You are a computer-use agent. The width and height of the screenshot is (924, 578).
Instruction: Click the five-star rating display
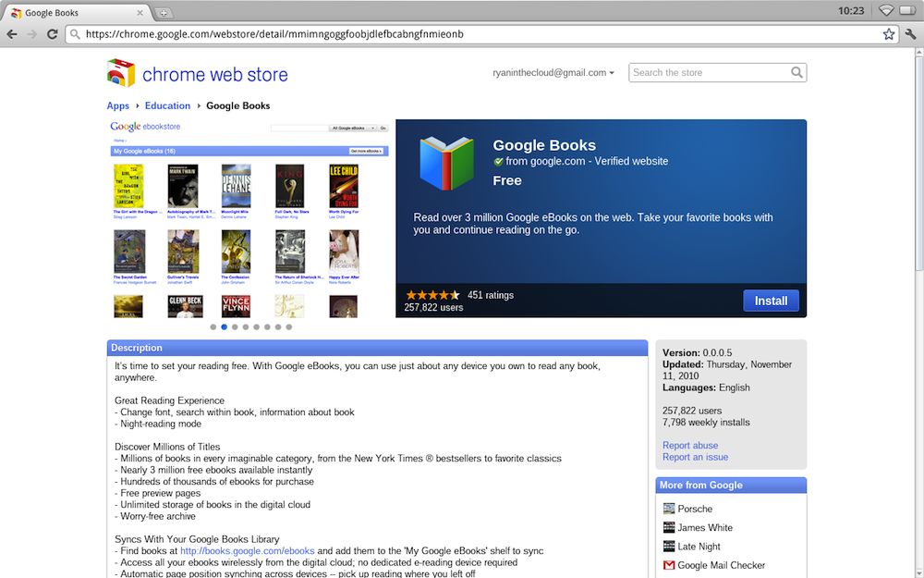(x=432, y=295)
